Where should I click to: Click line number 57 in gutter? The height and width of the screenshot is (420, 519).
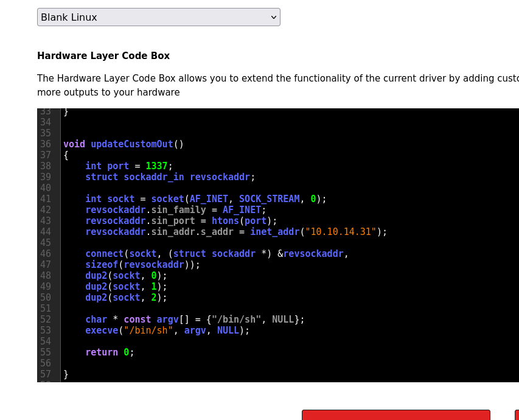pos(46,374)
